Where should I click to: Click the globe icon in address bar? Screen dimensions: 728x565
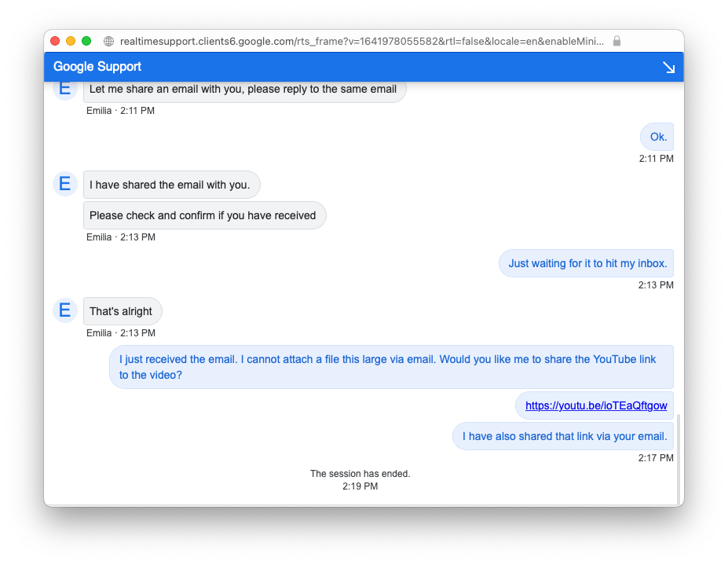tap(108, 41)
